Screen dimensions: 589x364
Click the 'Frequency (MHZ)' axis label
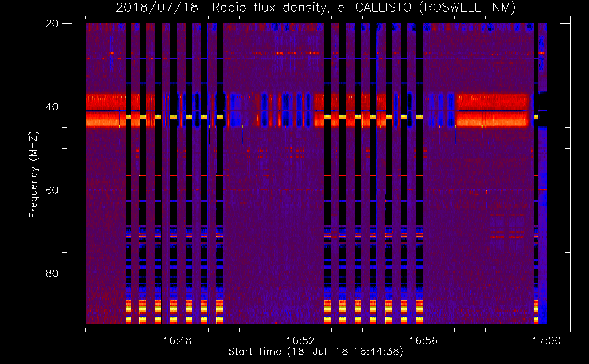coord(33,175)
